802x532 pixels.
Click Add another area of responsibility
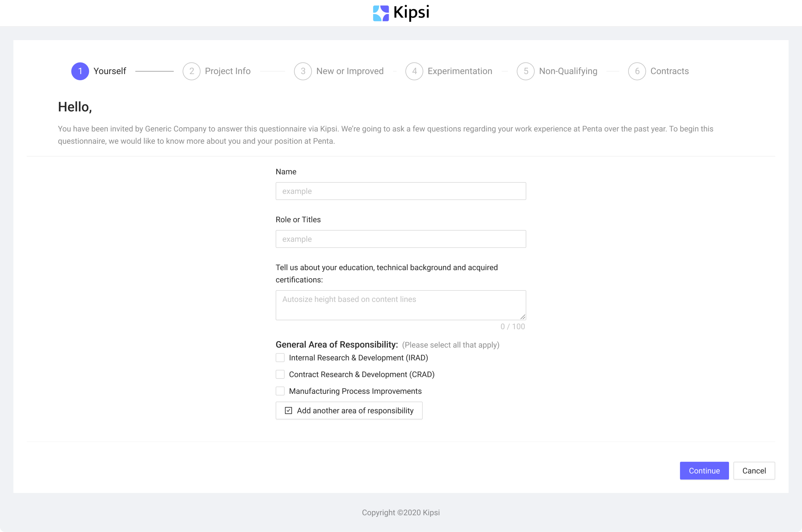[349, 410]
